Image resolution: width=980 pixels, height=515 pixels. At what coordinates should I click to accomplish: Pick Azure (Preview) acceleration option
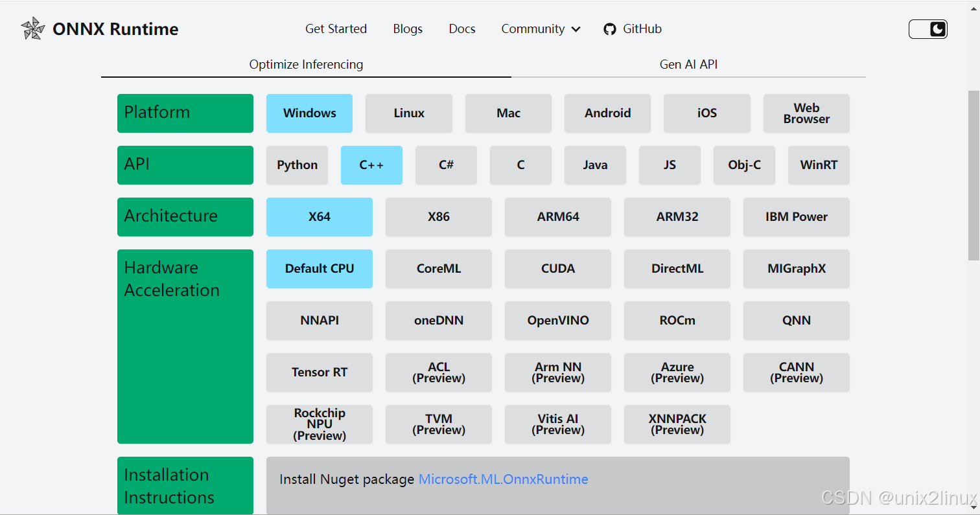[677, 372]
